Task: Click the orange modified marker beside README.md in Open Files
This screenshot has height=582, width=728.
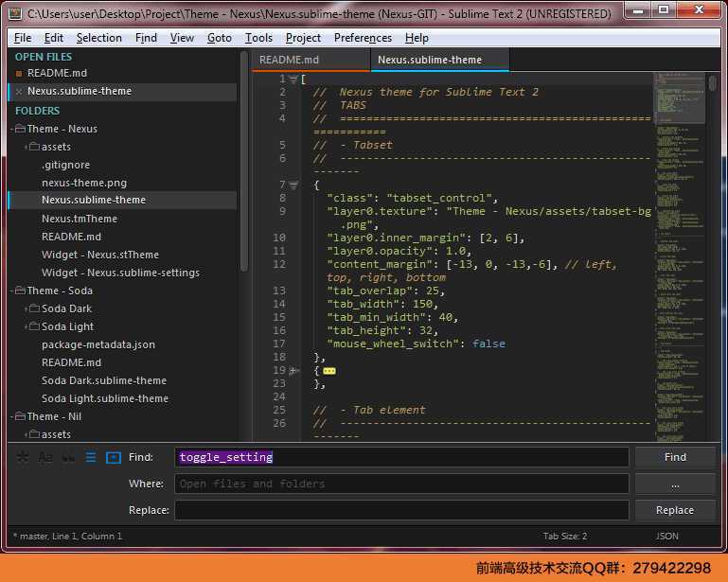Action: point(18,73)
